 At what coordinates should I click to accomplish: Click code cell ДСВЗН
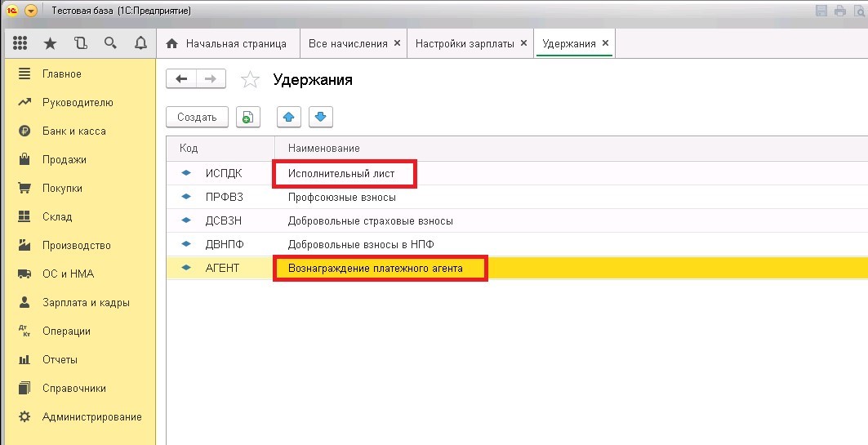[224, 220]
